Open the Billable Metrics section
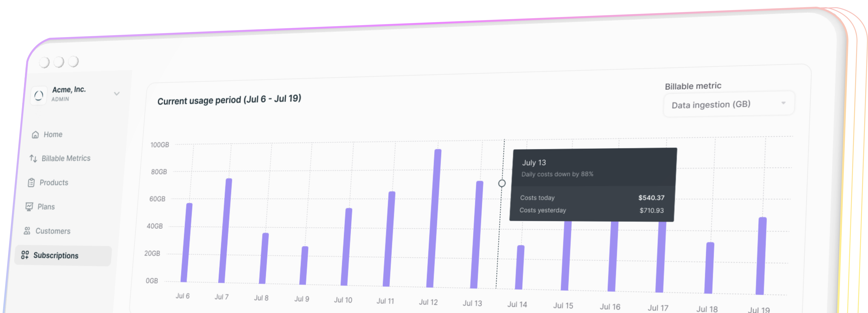The image size is (868, 313). [66, 158]
